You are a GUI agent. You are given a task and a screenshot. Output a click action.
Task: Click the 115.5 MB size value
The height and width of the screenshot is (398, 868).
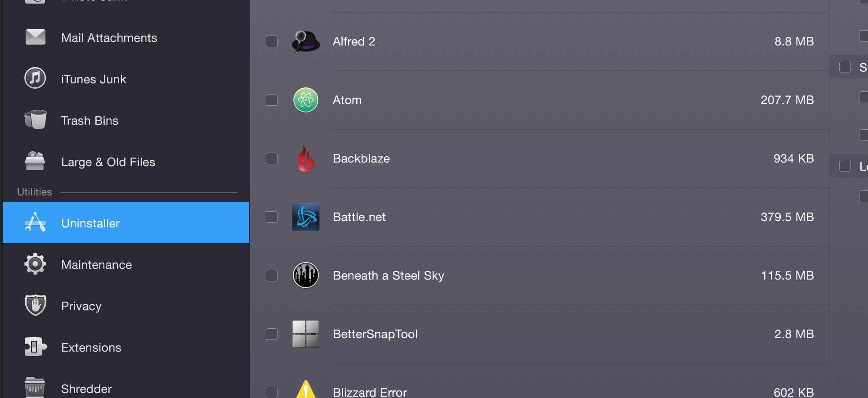[787, 276]
